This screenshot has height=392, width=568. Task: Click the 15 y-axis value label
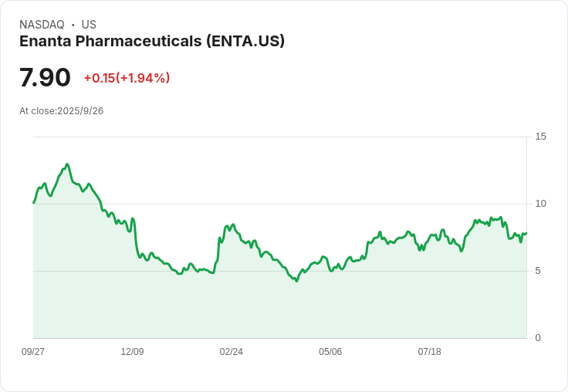[x=541, y=137]
